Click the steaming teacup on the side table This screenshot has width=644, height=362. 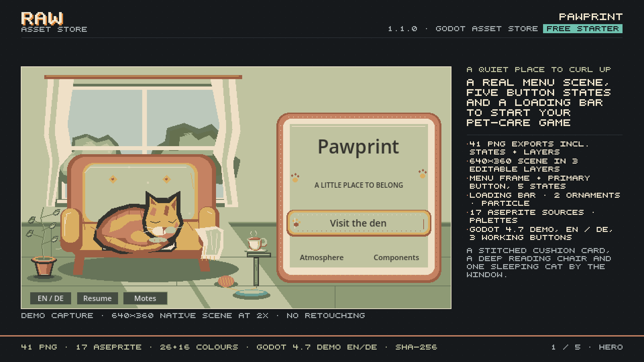257,241
